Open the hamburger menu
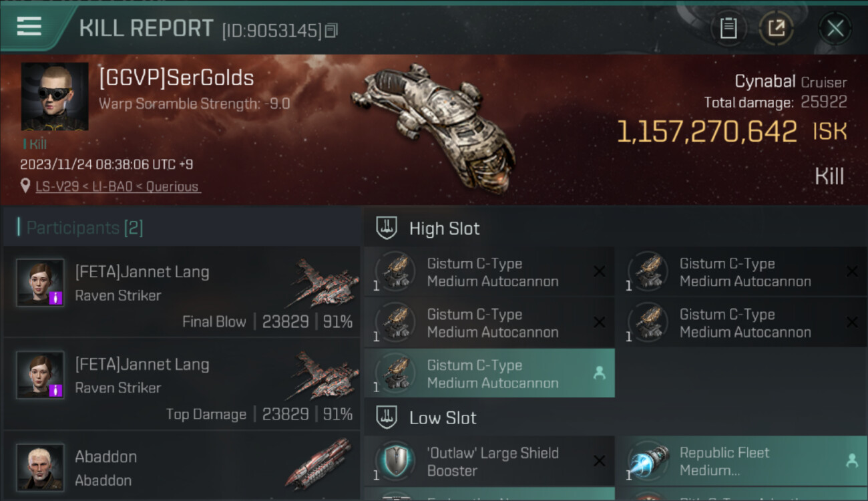Viewport: 868px width, 501px height. 29,26
